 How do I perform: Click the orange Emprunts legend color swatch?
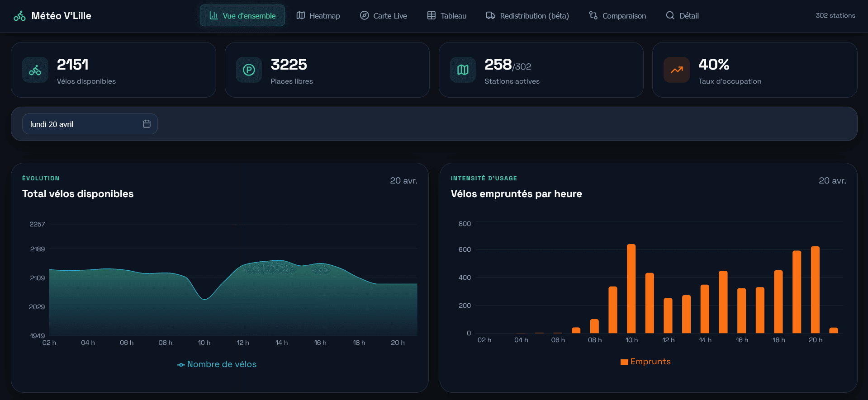point(624,362)
